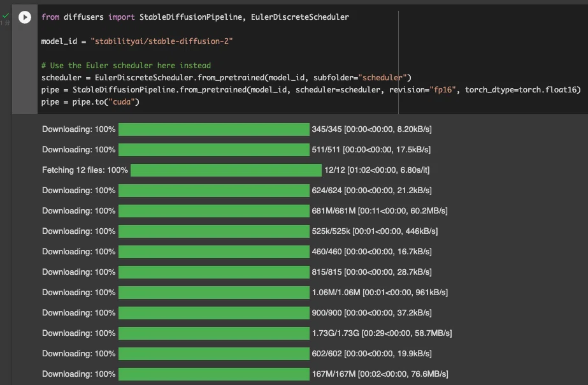Viewport: 588px width, 385px height.
Task: Click the 167M/167M download progress bar
Action: pyautogui.click(x=214, y=374)
